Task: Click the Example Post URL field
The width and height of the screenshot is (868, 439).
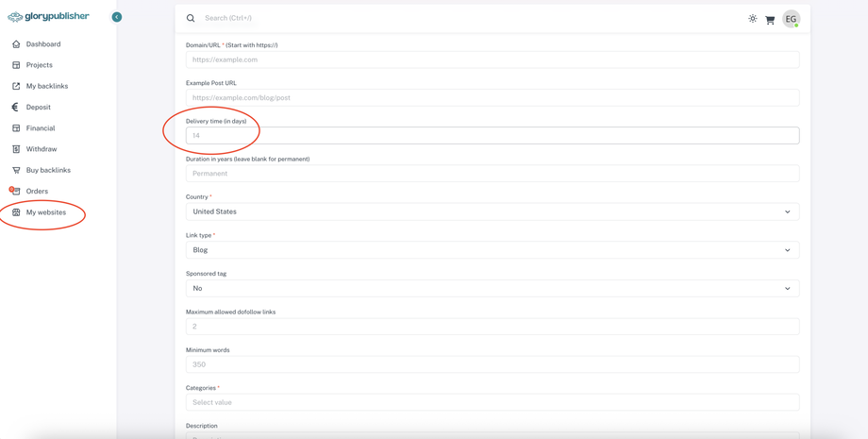Action: coord(492,97)
